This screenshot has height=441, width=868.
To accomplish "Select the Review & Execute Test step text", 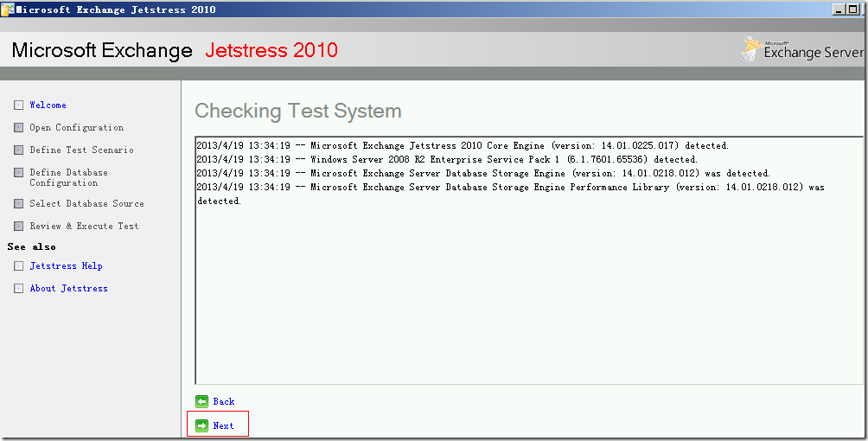I will click(x=84, y=226).
